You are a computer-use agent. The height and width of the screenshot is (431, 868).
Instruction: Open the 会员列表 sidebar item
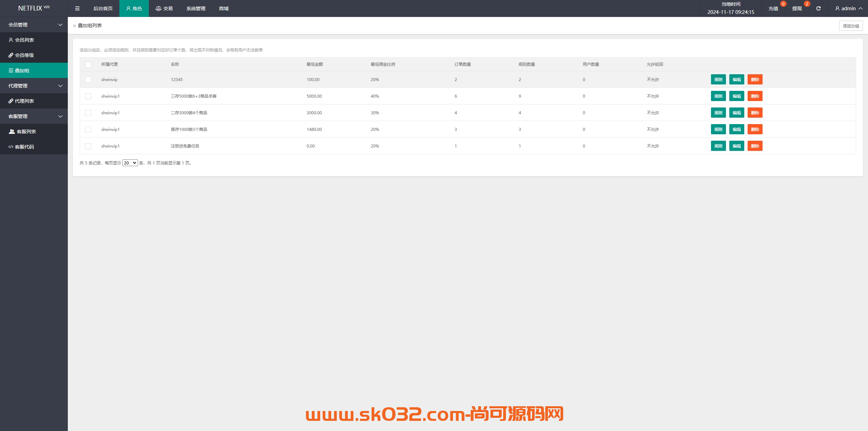click(34, 40)
